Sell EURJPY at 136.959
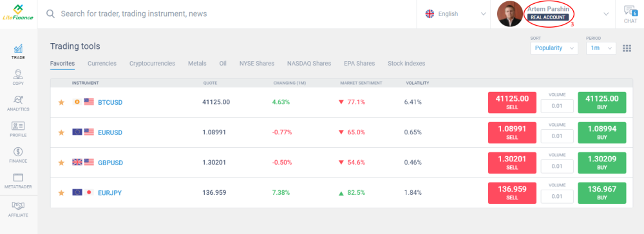 (512, 193)
